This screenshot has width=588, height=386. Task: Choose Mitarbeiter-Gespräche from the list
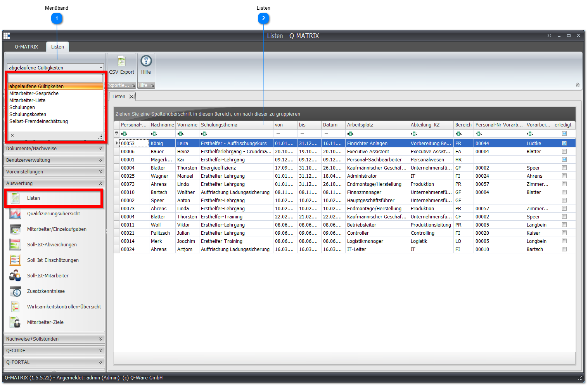[x=55, y=93]
